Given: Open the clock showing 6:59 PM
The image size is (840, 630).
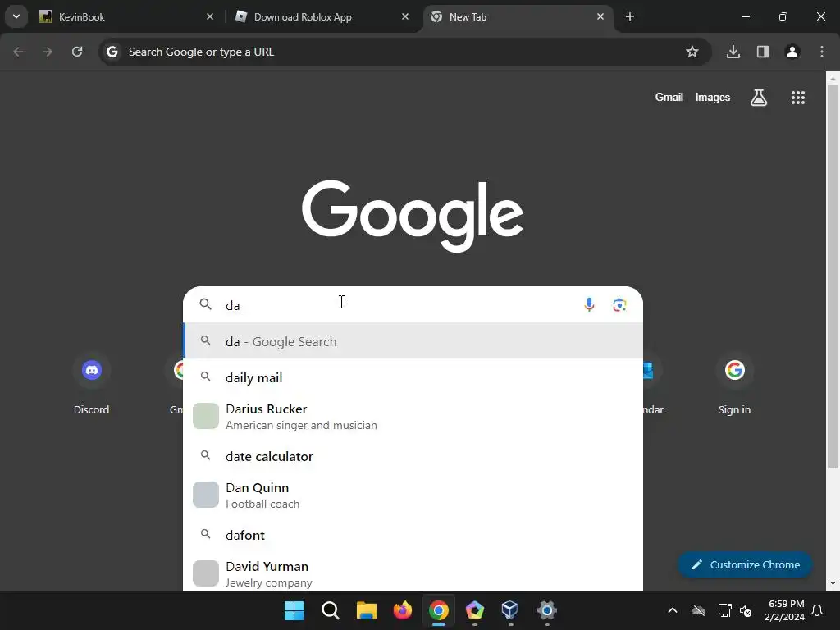Looking at the screenshot, I should (x=784, y=610).
